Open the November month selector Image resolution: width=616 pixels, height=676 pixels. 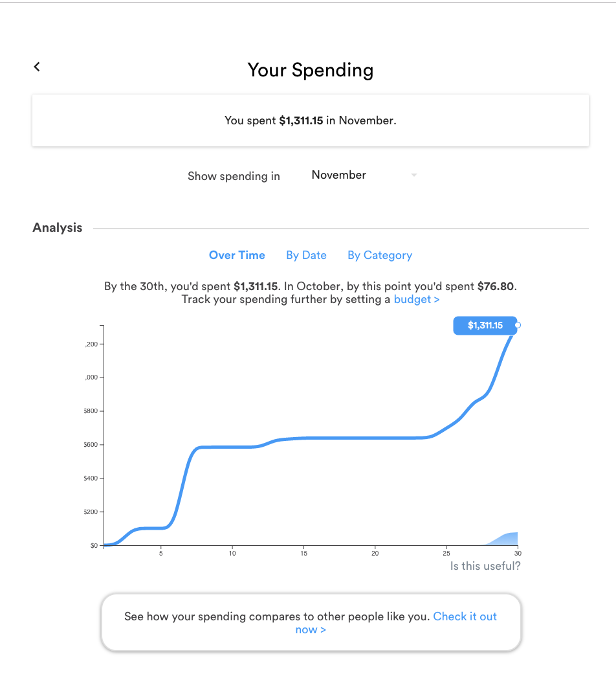point(338,175)
